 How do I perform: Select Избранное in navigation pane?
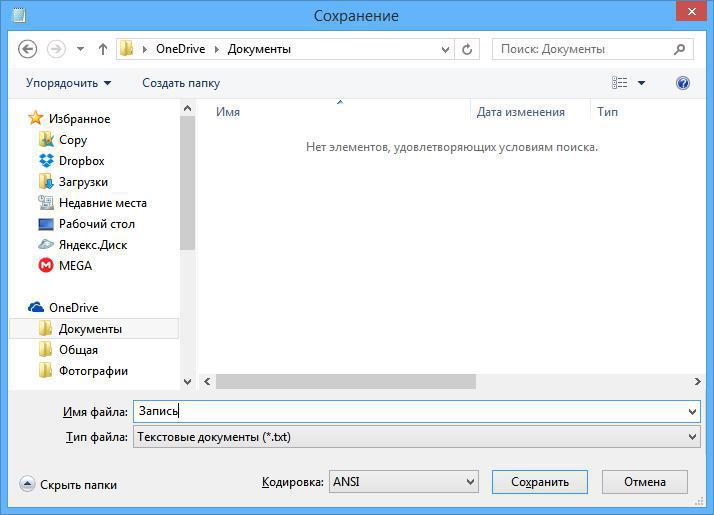click(x=80, y=119)
